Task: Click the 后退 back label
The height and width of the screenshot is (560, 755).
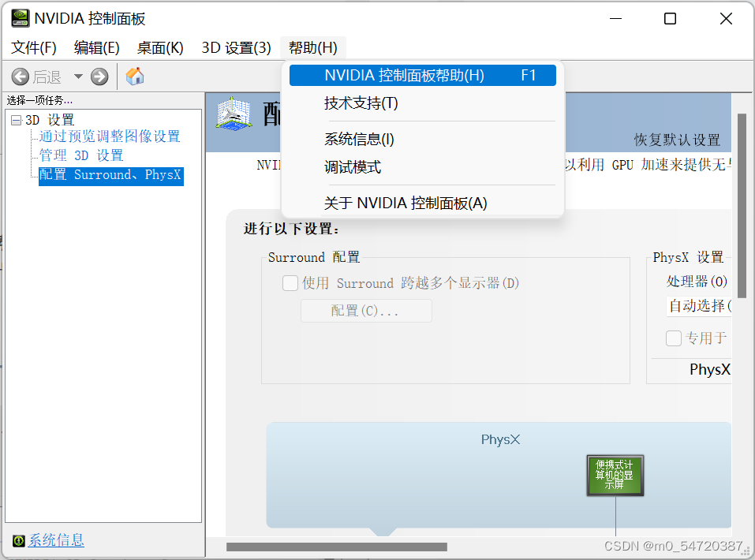Action: pyautogui.click(x=47, y=77)
